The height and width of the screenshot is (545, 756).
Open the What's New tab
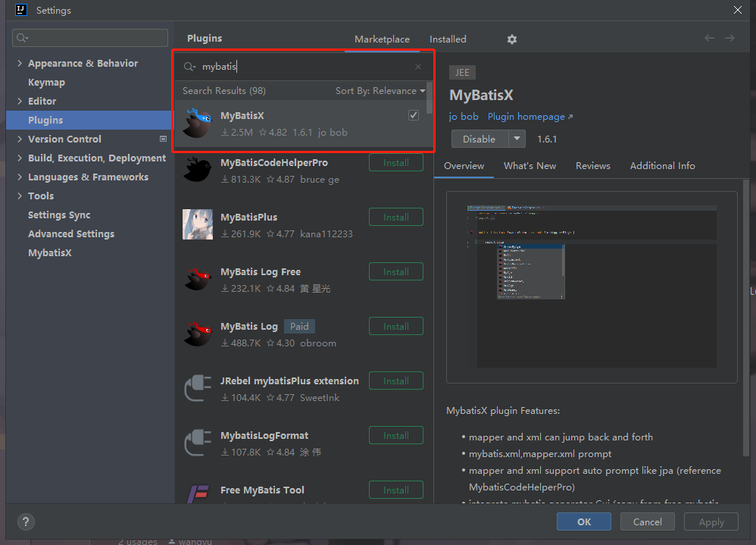(530, 166)
